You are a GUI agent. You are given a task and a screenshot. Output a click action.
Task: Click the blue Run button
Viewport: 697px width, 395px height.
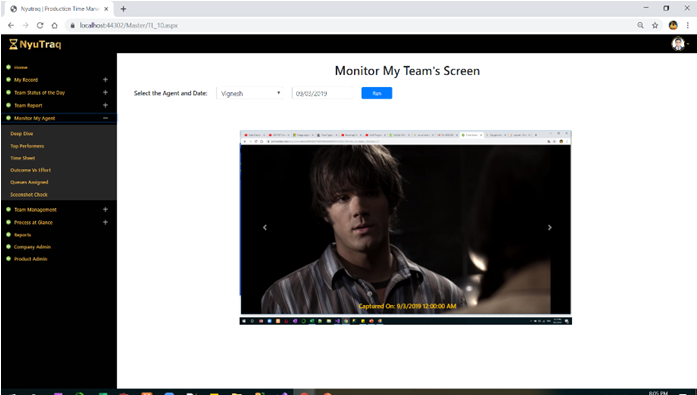(377, 93)
